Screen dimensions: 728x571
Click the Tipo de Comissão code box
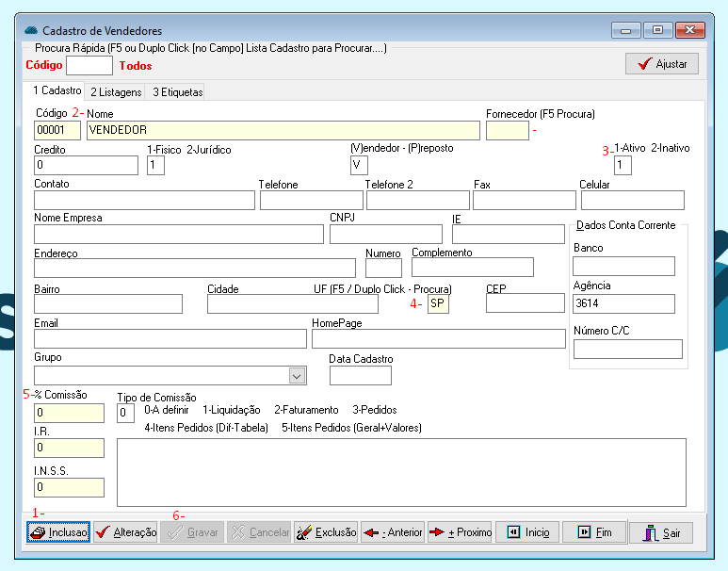click(125, 413)
